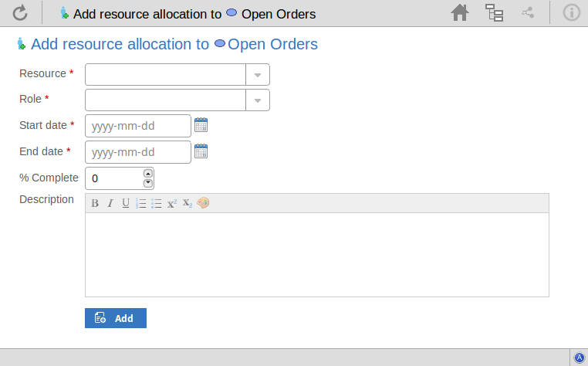Expand the Role dropdown list
588x366 pixels.
pos(258,100)
